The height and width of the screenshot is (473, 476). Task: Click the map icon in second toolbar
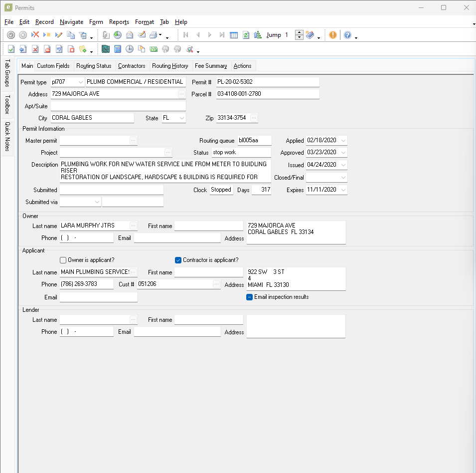106,49
